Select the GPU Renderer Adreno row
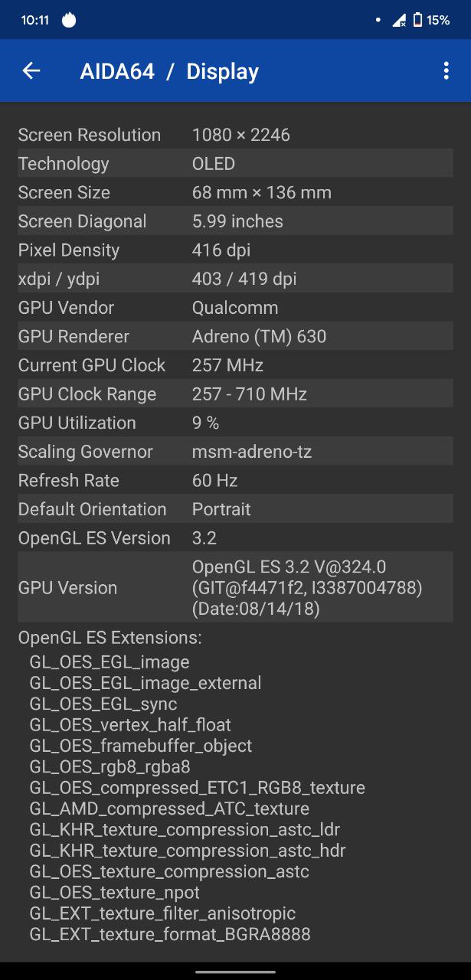The height and width of the screenshot is (980, 471). pos(235,337)
